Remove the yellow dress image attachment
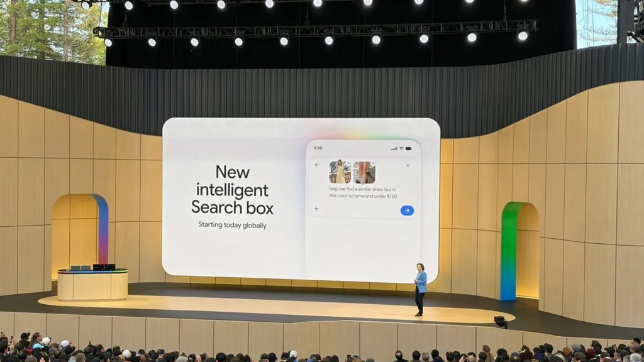 348,164
